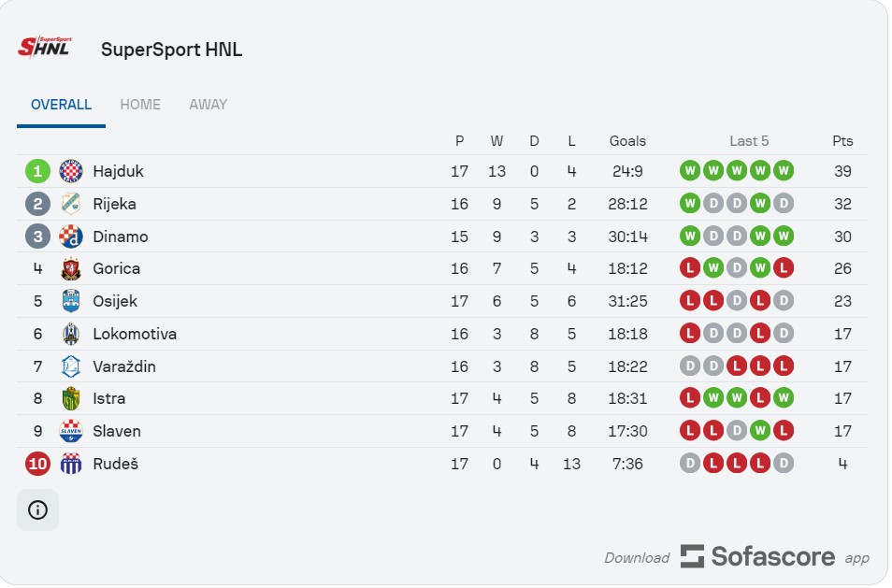Viewport: 892px width, 588px height.
Task: Open the info icon below the table
Action: click(x=37, y=510)
